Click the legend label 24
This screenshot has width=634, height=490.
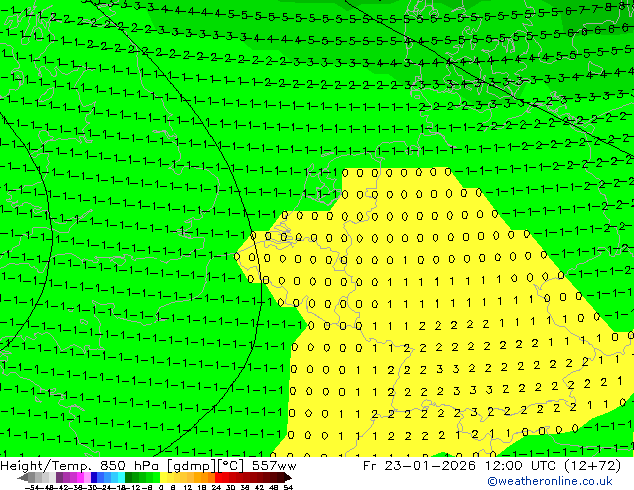(x=216, y=487)
